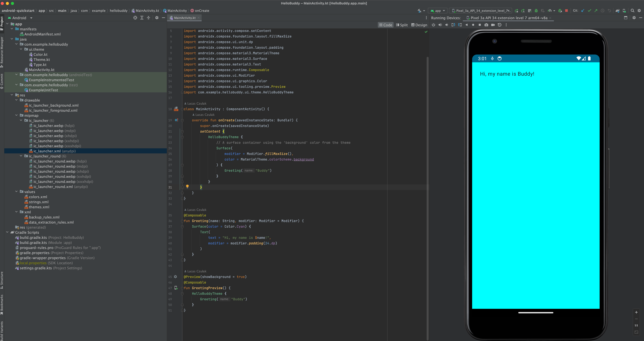Click emulator volume up icon

pyautogui.click(x=440, y=25)
